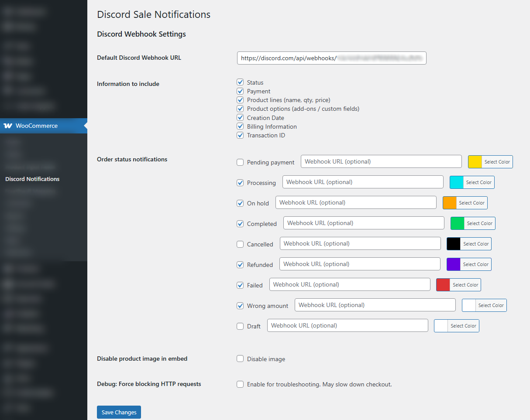Enable Draft order notifications

tap(240, 326)
